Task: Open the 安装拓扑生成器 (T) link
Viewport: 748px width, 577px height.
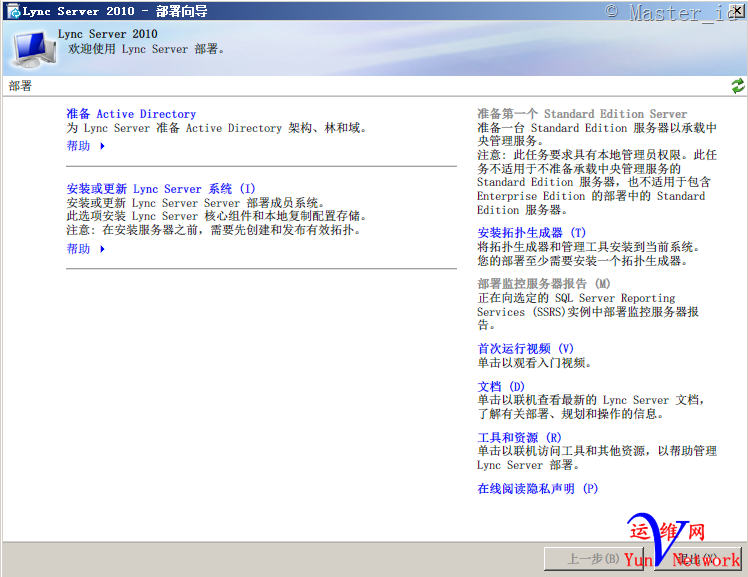Action: 531,233
